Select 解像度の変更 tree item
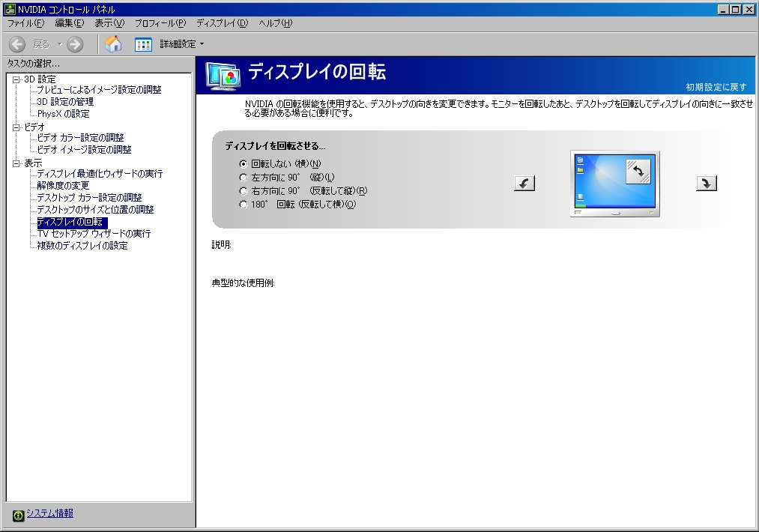759x532 pixels. click(63, 185)
